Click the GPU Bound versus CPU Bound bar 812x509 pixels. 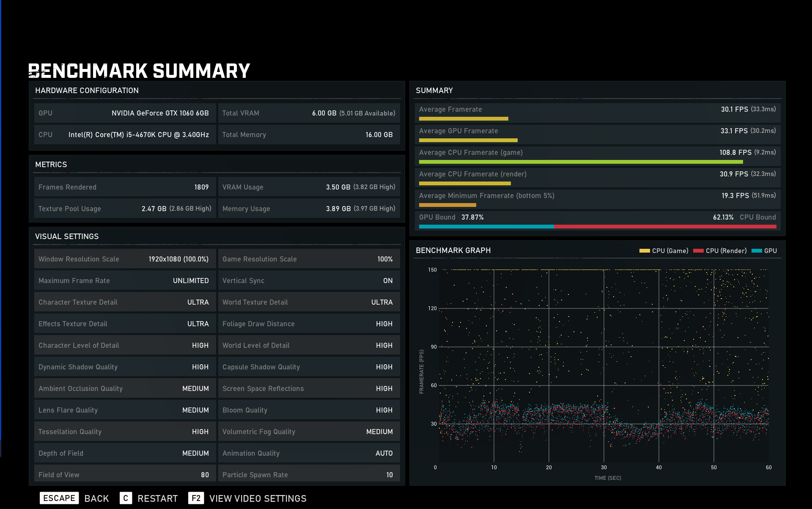pyautogui.click(x=597, y=227)
